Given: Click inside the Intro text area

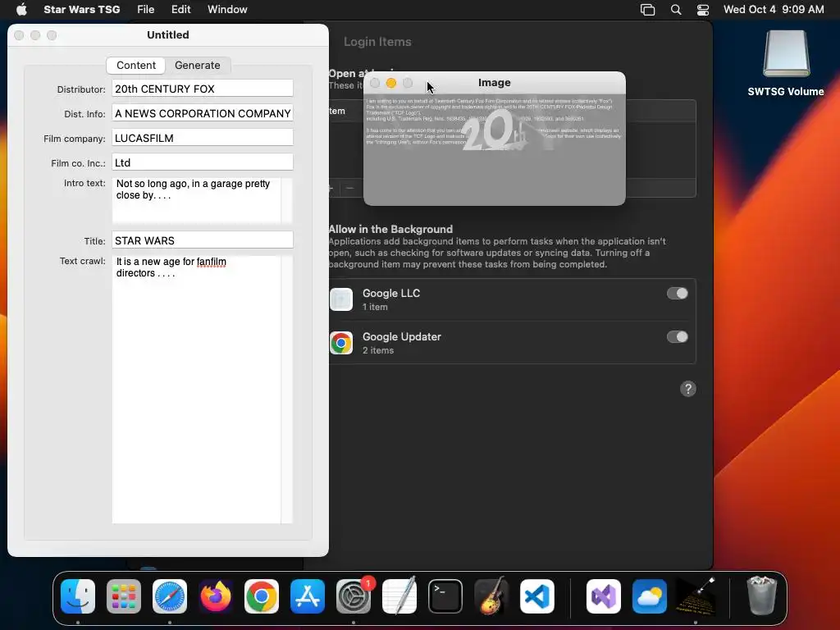Looking at the screenshot, I should [196, 200].
